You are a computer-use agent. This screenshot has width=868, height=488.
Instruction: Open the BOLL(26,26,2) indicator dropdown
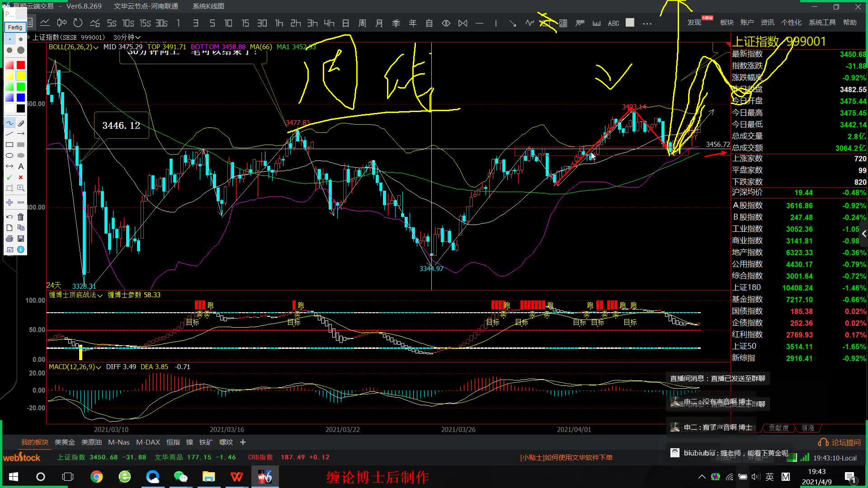(x=73, y=47)
